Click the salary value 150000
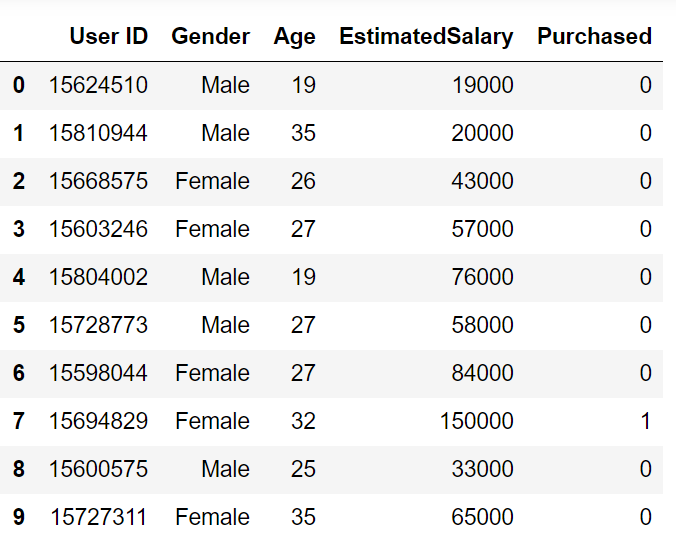 [x=476, y=421]
